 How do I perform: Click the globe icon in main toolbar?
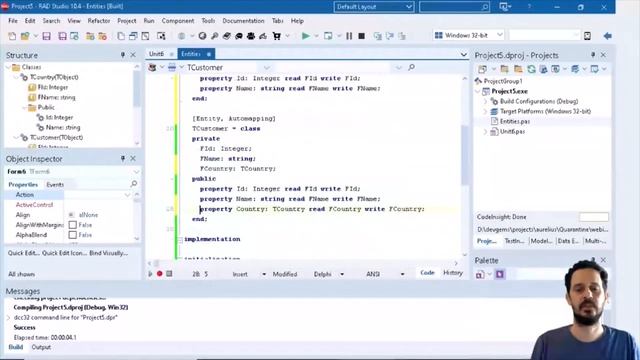182,36
